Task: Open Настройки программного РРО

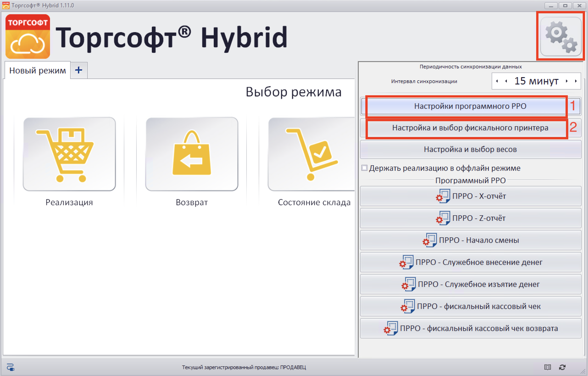Action: click(470, 106)
